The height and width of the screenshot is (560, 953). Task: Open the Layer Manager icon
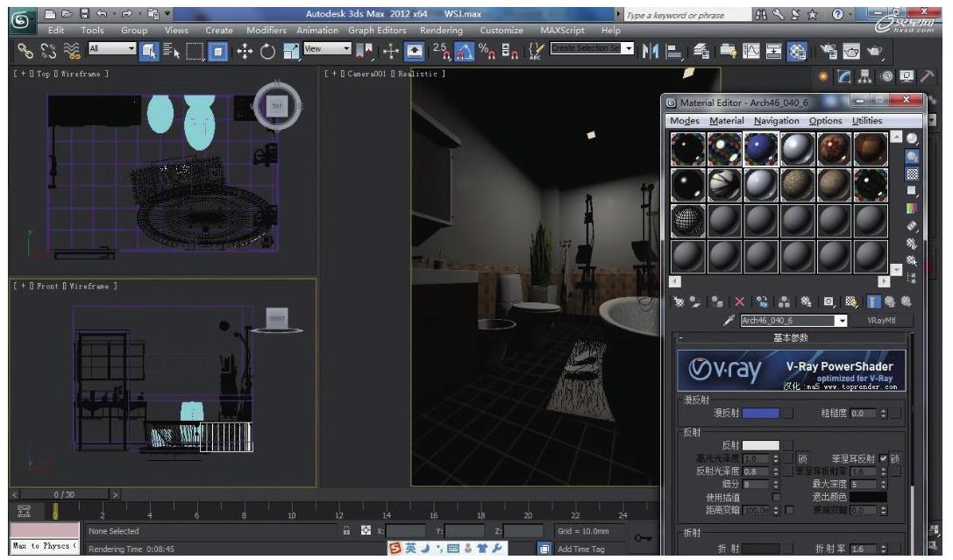pyautogui.click(x=701, y=52)
